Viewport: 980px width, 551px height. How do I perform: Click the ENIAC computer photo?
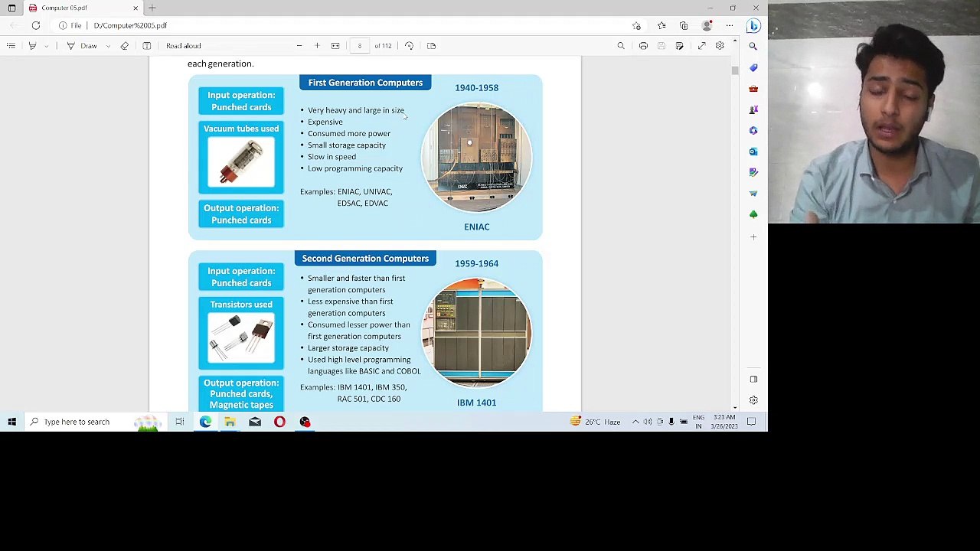tap(476, 158)
